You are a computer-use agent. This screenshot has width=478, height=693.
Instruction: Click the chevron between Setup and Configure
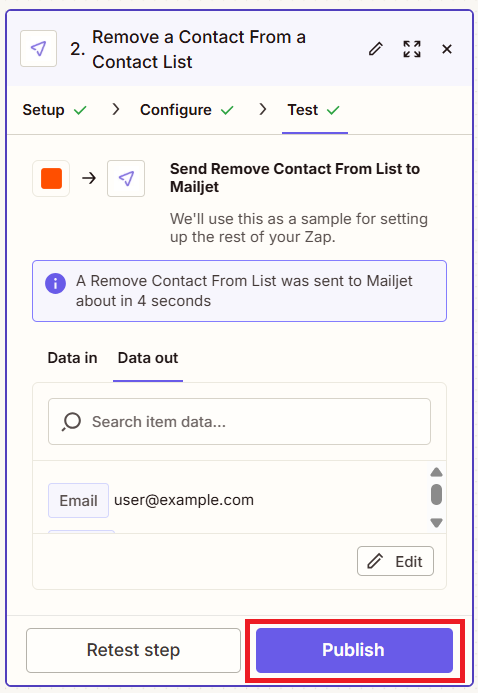[x=116, y=109]
